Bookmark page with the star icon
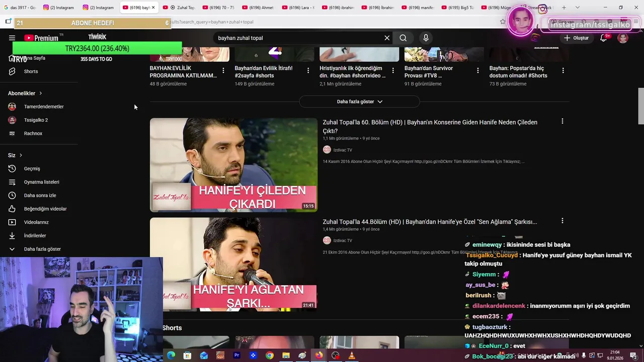Screen dimensions: 644x362 503,22
